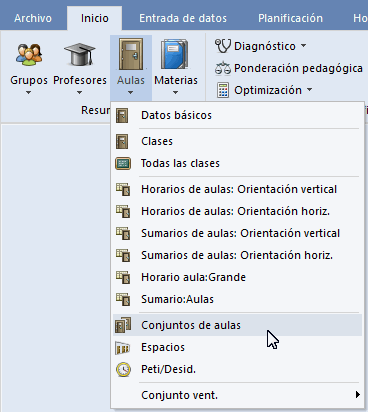Open the Diagnóstico dropdown arrow
368x412 pixels.
pos(303,46)
